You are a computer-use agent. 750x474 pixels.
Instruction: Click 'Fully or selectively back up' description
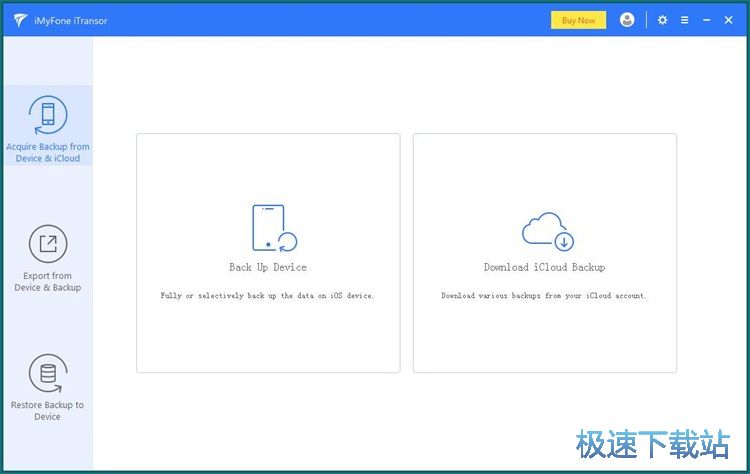click(x=267, y=296)
